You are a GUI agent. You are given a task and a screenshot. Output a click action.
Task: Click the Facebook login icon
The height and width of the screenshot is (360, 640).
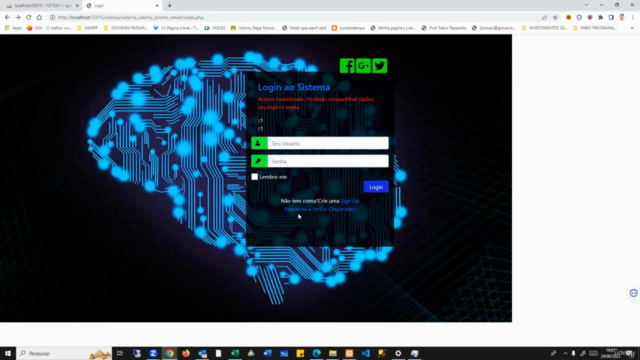click(x=347, y=66)
